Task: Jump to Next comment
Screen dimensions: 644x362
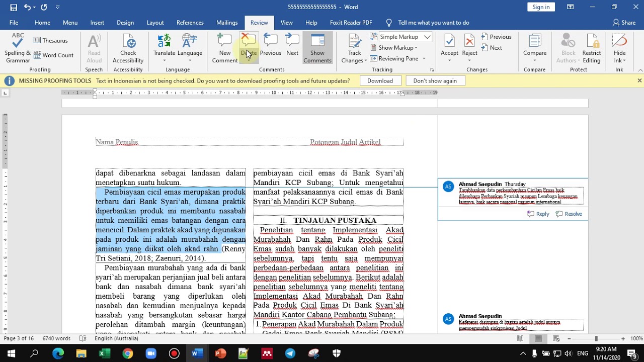Action: pyautogui.click(x=292, y=45)
